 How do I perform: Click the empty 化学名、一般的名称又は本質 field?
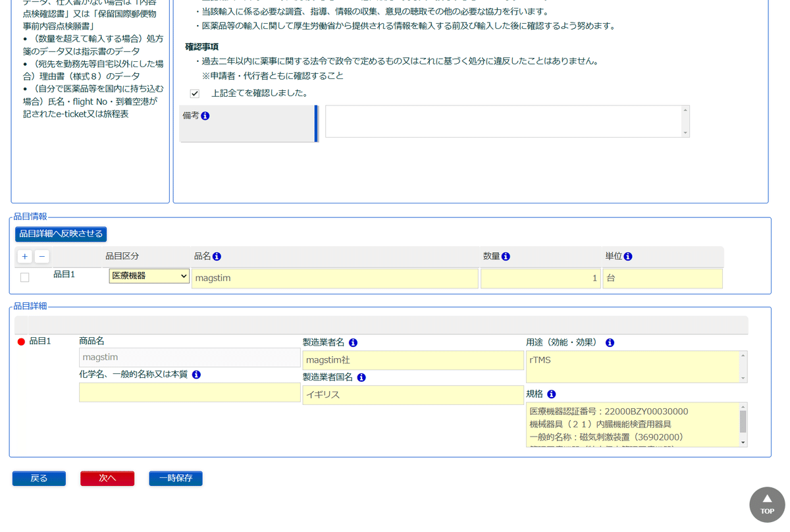[190, 392]
